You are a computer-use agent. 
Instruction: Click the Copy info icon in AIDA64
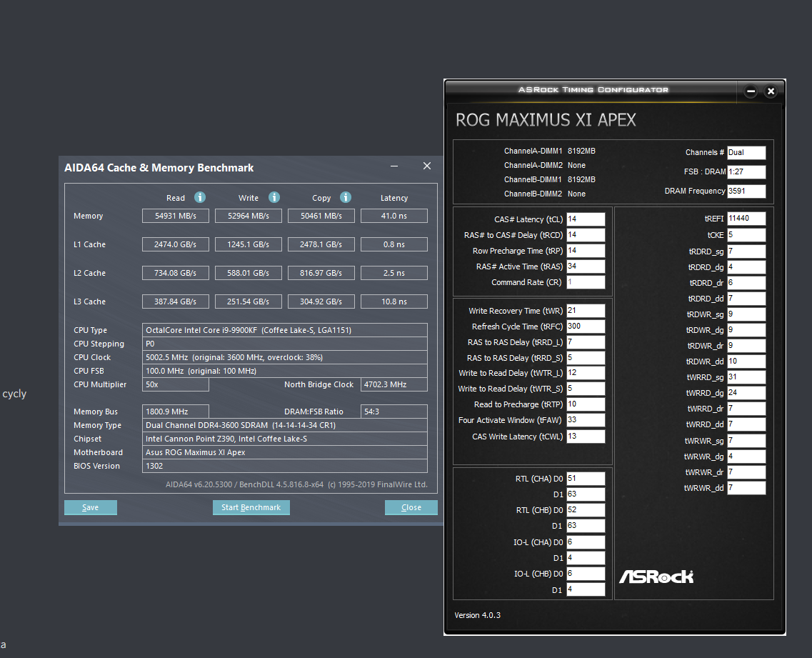tap(346, 197)
